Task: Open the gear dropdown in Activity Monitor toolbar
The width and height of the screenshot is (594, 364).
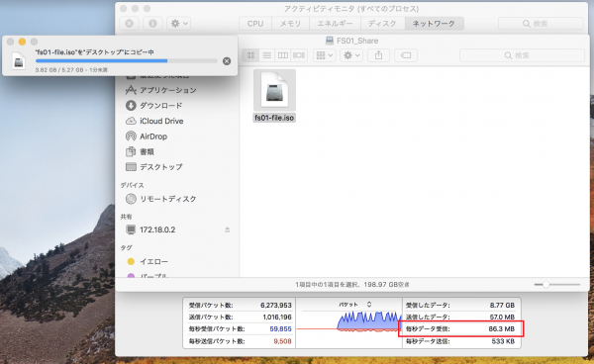Action: [x=179, y=24]
